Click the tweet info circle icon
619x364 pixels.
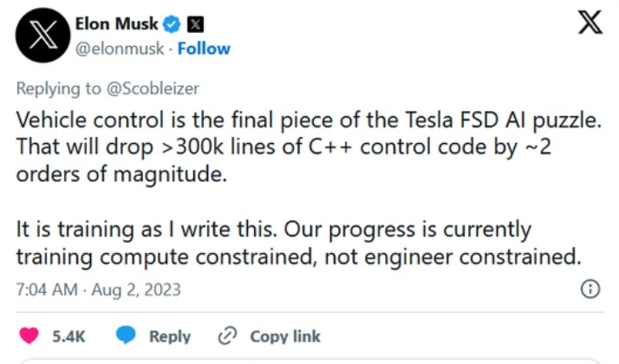pyautogui.click(x=590, y=289)
